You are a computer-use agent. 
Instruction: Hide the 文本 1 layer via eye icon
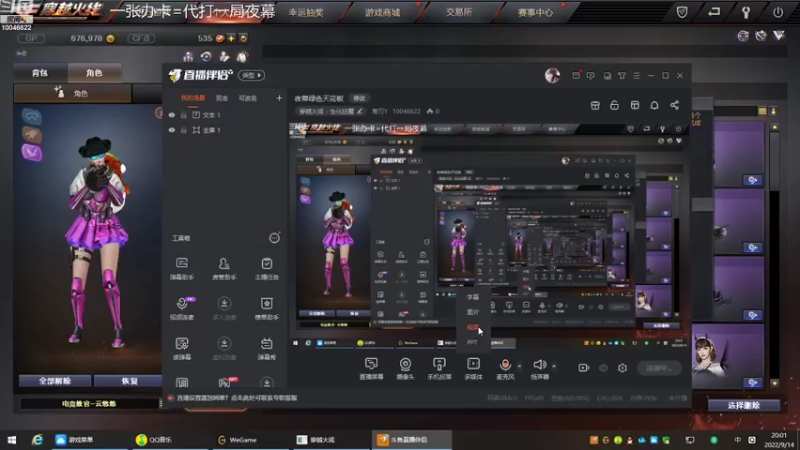coord(172,115)
